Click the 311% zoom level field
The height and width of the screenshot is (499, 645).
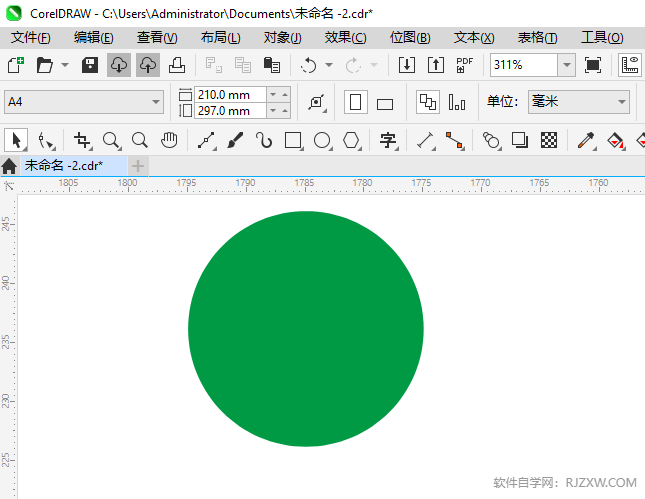point(524,65)
